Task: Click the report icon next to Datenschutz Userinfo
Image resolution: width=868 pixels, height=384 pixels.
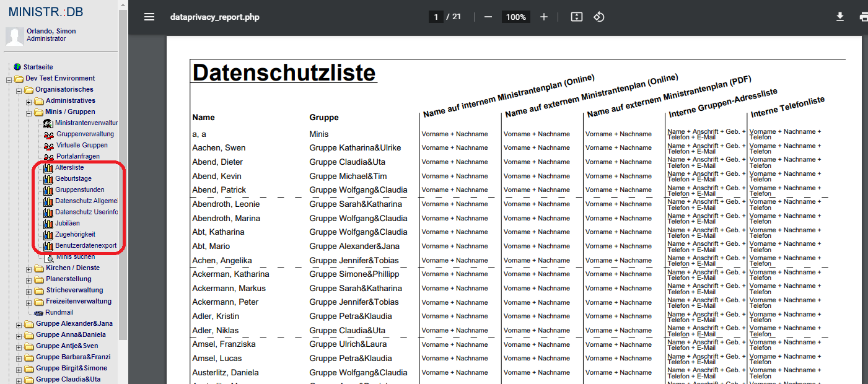Action: coord(48,212)
